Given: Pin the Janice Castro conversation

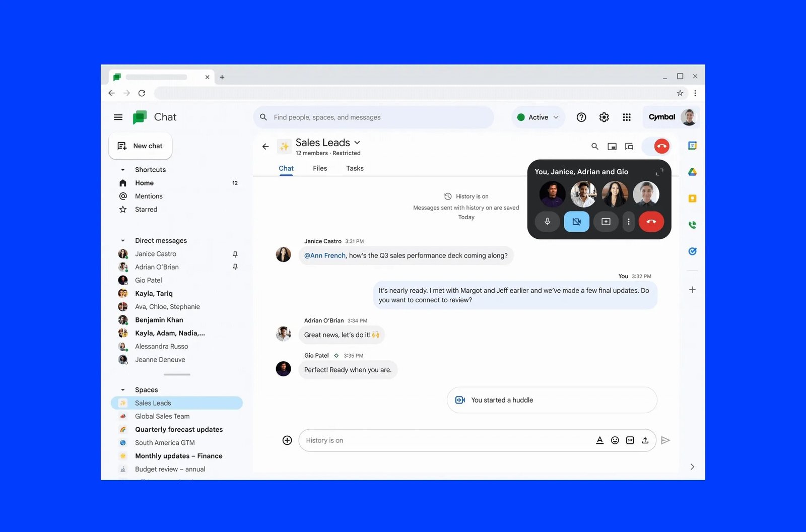Looking at the screenshot, I should point(235,254).
